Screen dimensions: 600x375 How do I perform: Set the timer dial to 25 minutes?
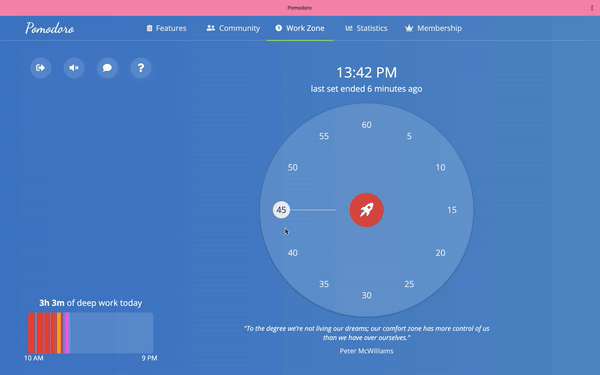point(409,284)
